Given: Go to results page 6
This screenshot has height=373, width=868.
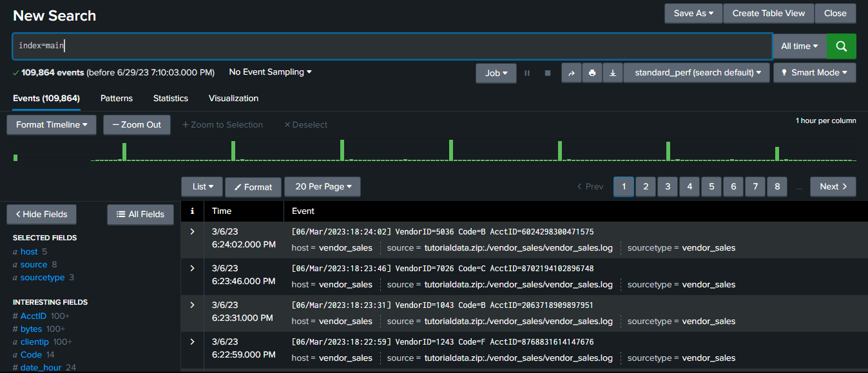Looking at the screenshot, I should pyautogui.click(x=733, y=187).
